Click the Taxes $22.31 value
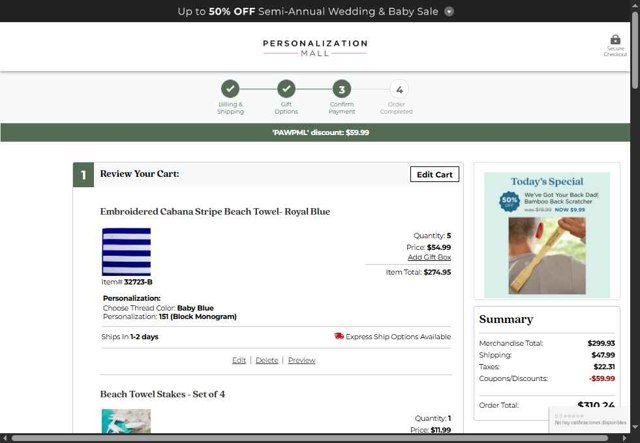Screen dimensions: 640x443 [x=604, y=367]
